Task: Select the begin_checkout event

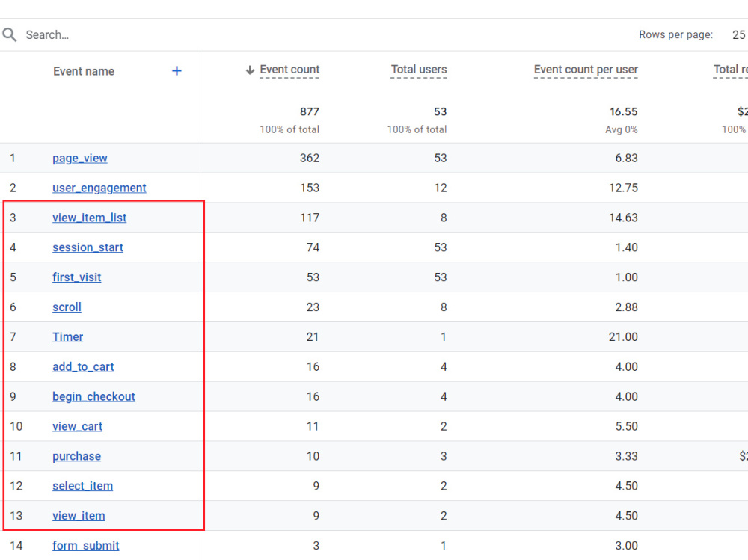Action: [94, 397]
